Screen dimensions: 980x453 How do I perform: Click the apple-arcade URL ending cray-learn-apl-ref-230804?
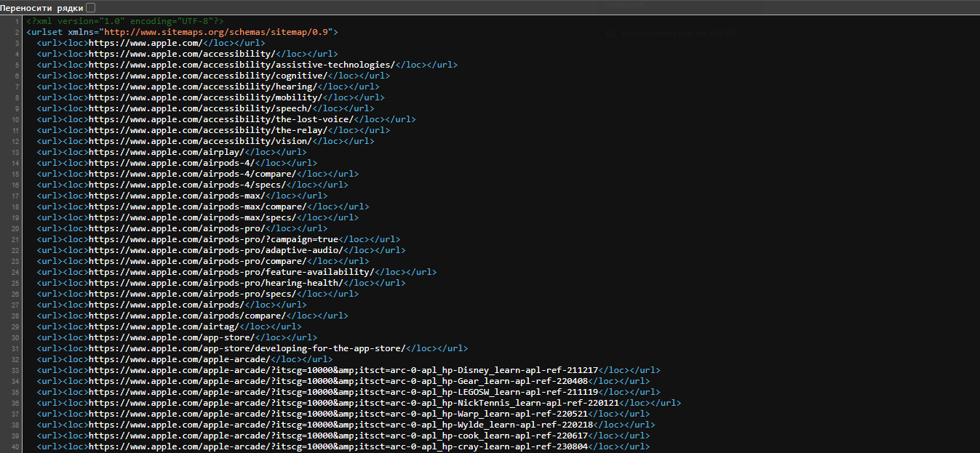tap(338, 446)
